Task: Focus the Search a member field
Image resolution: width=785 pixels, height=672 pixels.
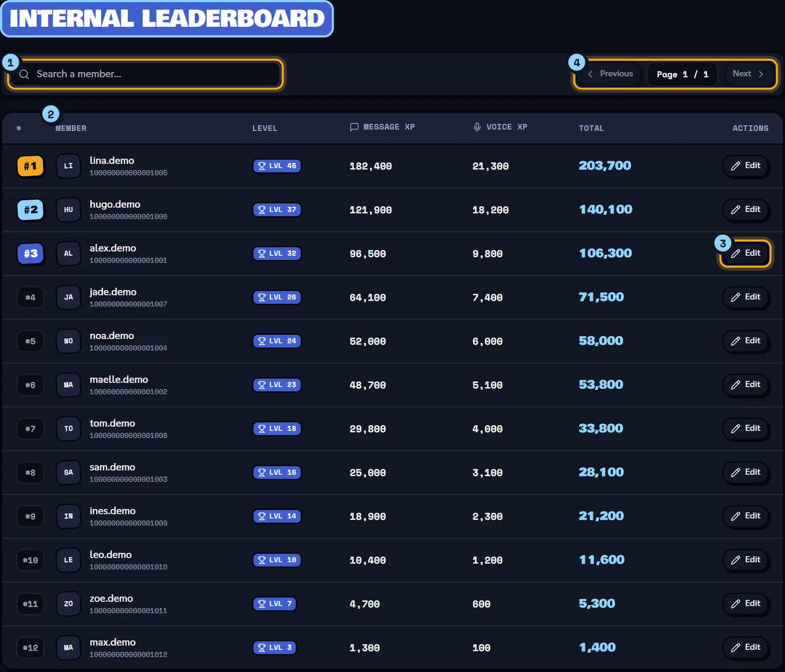Action: pyautogui.click(x=145, y=74)
